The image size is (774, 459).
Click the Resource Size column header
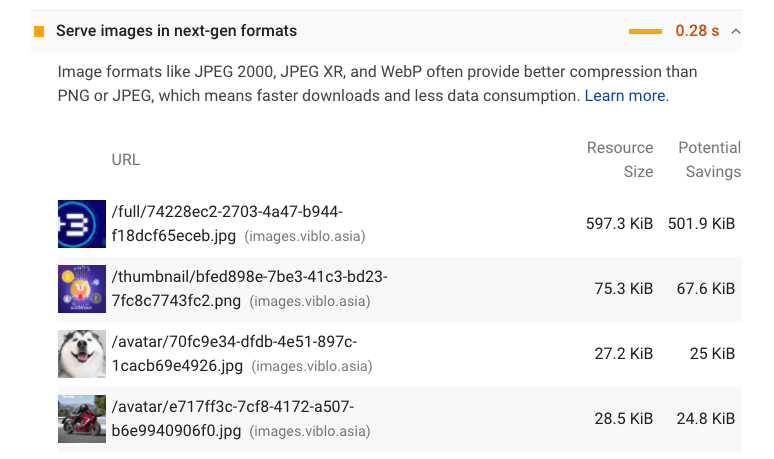coord(620,159)
